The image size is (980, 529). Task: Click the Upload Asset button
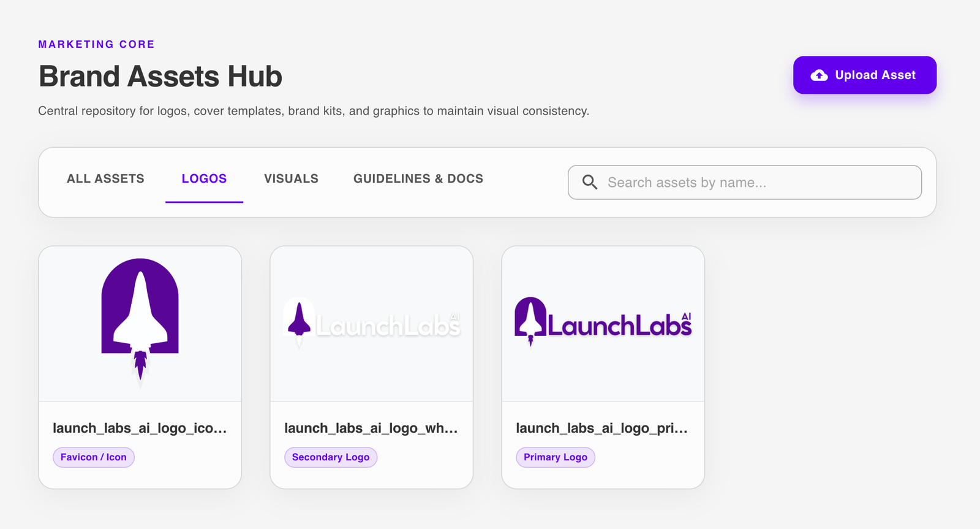click(864, 75)
